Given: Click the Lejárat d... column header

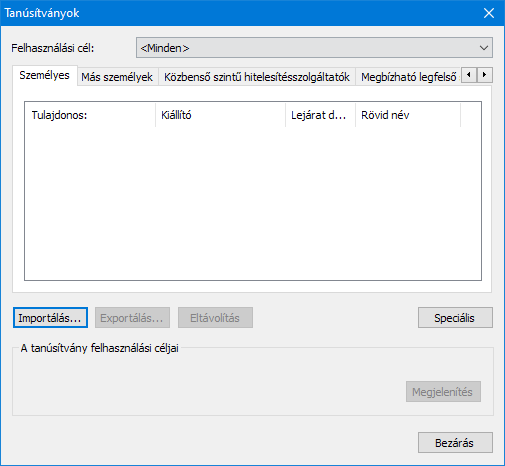Looking at the screenshot, I should click(320, 115).
